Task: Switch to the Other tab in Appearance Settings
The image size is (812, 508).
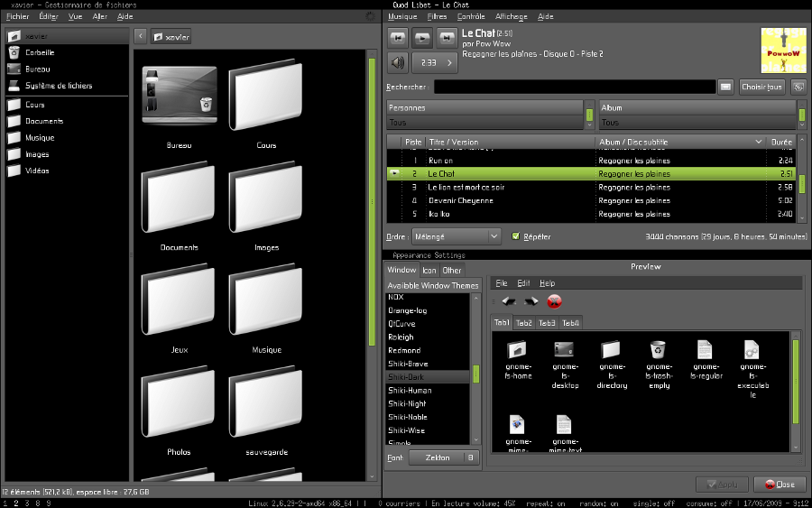Action: pyautogui.click(x=452, y=271)
